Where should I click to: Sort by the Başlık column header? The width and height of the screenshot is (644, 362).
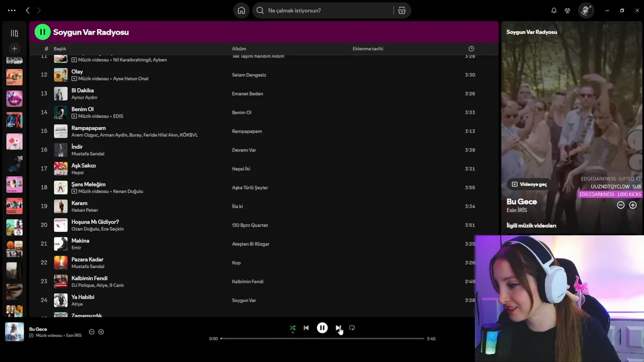coord(60,49)
